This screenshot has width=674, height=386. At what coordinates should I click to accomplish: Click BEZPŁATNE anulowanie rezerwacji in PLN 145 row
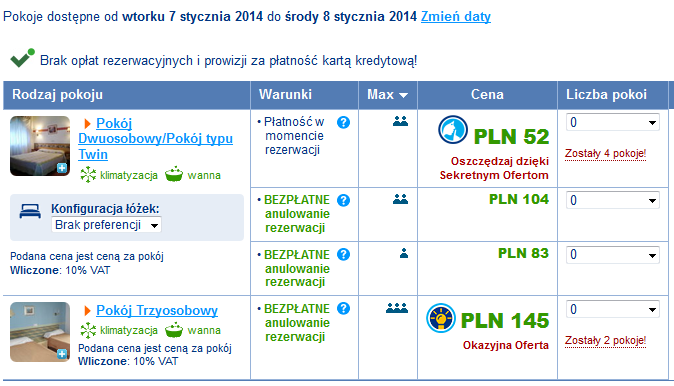point(297,323)
